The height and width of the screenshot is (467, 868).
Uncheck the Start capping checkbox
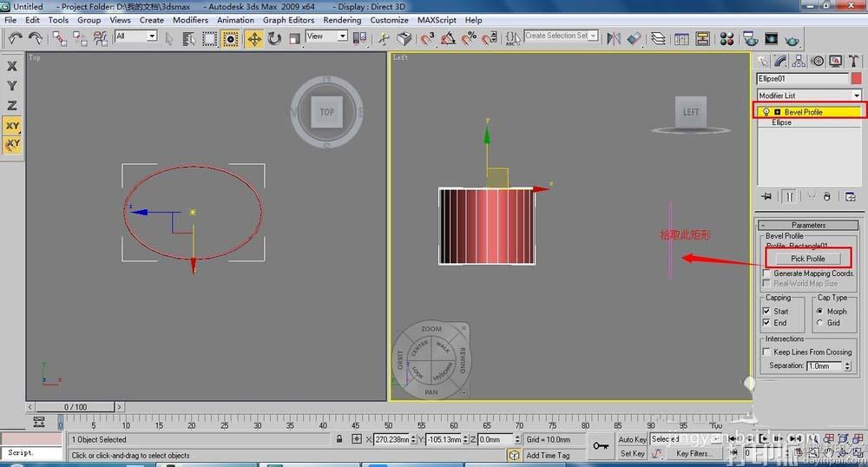pos(766,311)
